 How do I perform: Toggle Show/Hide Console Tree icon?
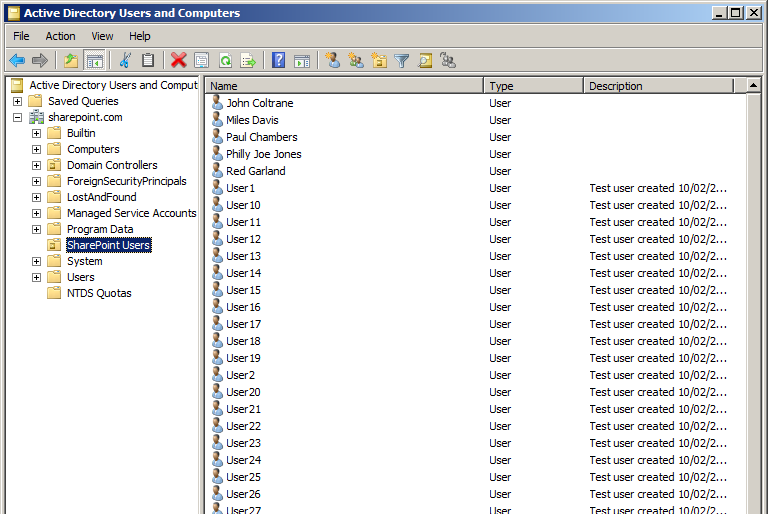click(x=95, y=60)
